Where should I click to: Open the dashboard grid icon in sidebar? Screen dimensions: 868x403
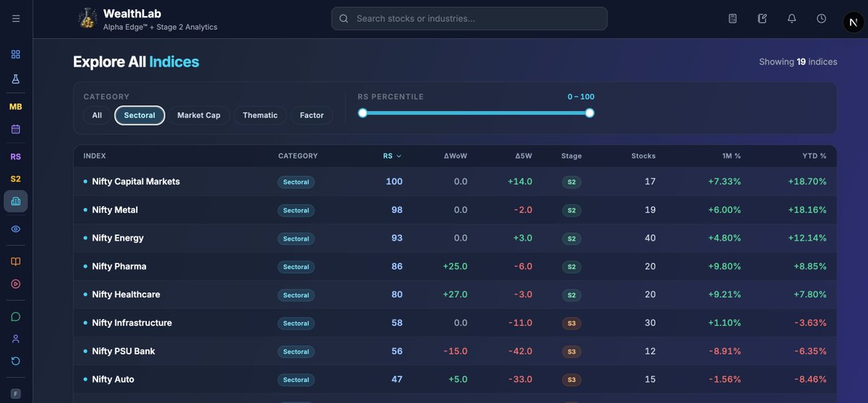pyautogui.click(x=16, y=54)
